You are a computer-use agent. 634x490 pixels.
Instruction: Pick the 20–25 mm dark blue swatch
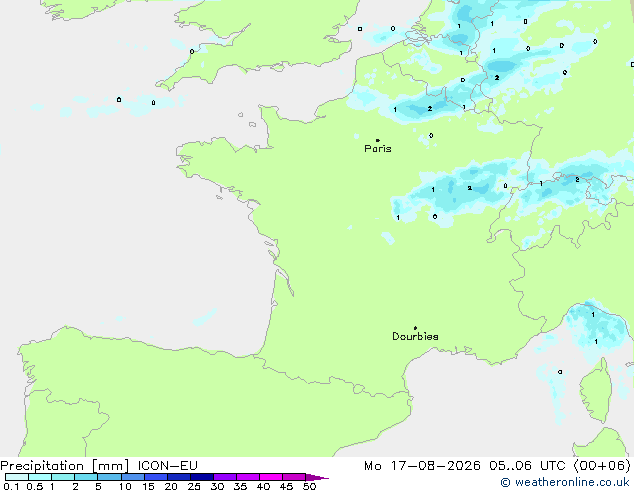coord(179,477)
